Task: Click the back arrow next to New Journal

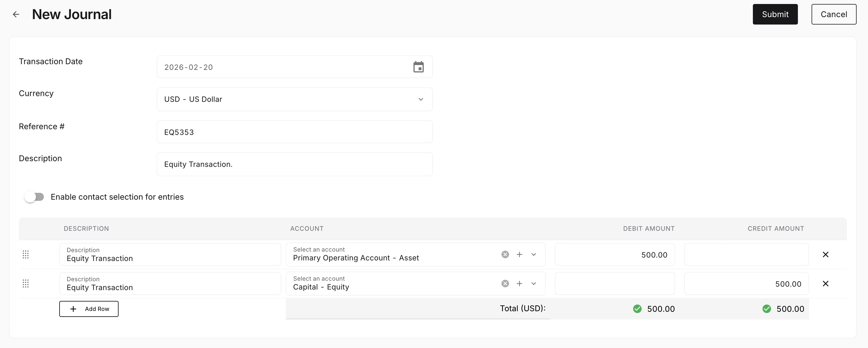Action: pos(16,14)
